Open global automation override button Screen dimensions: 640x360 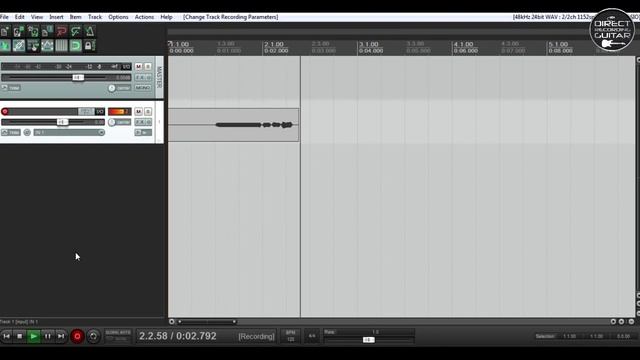pos(118,336)
